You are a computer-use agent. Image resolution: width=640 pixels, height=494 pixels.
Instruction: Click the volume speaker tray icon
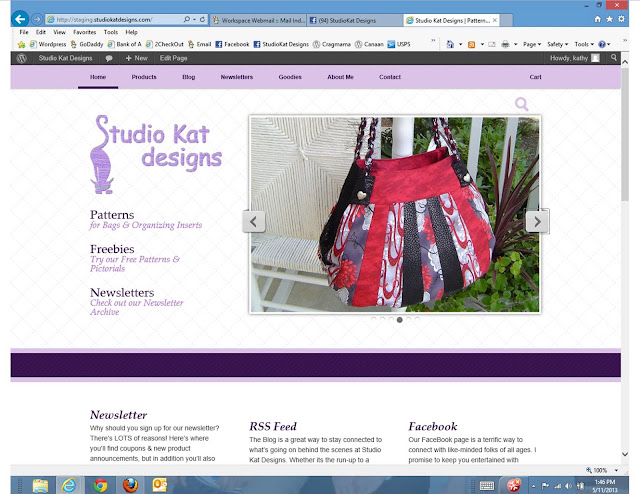pyautogui.click(x=568, y=486)
